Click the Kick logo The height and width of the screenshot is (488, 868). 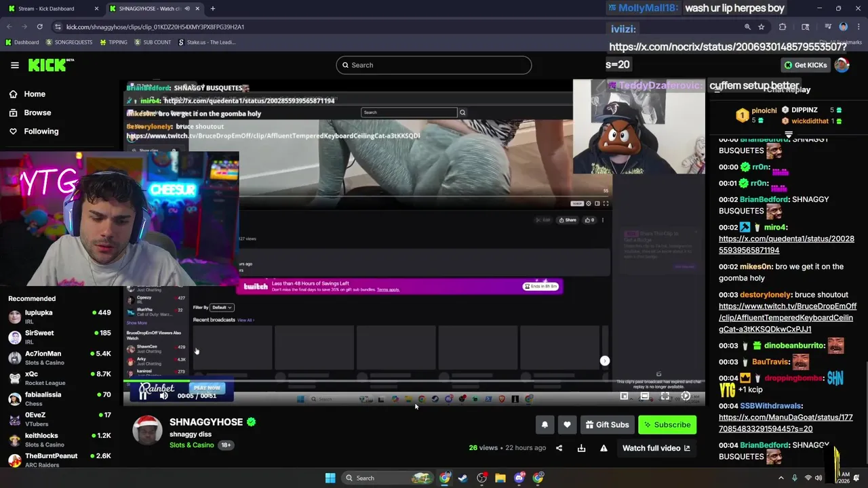[x=51, y=65]
